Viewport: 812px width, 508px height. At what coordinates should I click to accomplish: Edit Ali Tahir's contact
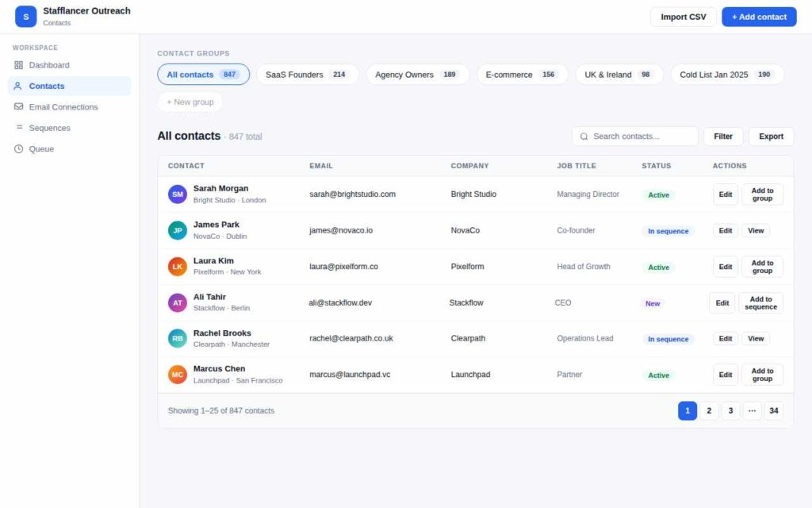pyautogui.click(x=722, y=302)
